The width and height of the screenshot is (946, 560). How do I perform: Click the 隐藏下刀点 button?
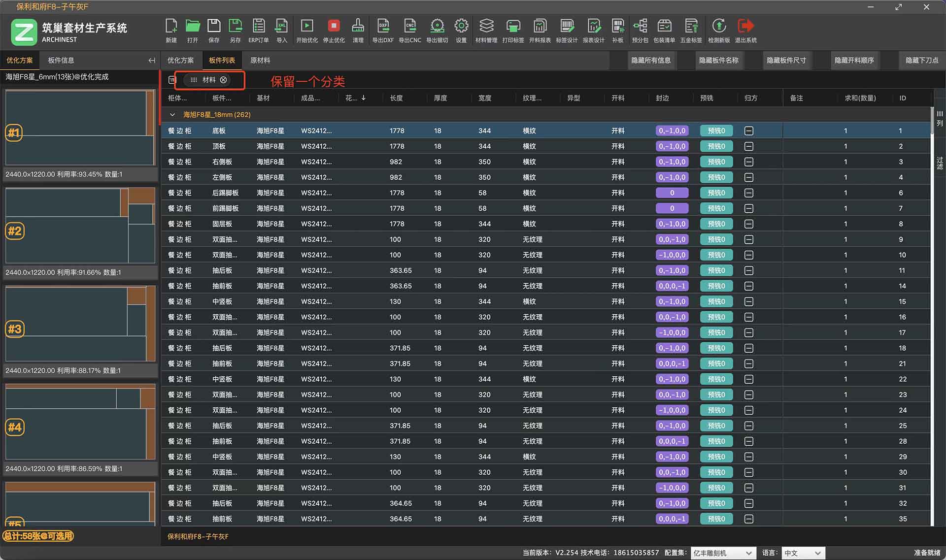point(921,60)
